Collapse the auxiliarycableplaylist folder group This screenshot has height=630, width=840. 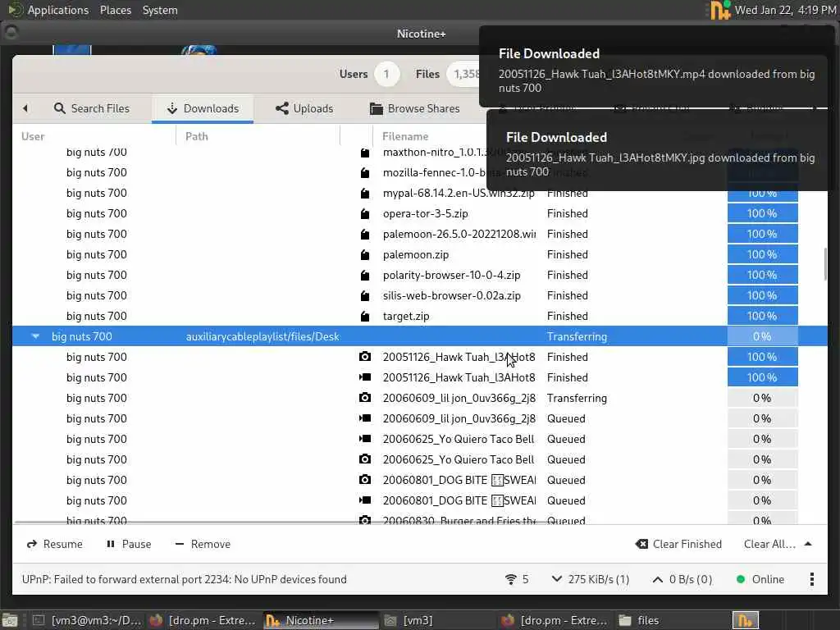[35, 336]
